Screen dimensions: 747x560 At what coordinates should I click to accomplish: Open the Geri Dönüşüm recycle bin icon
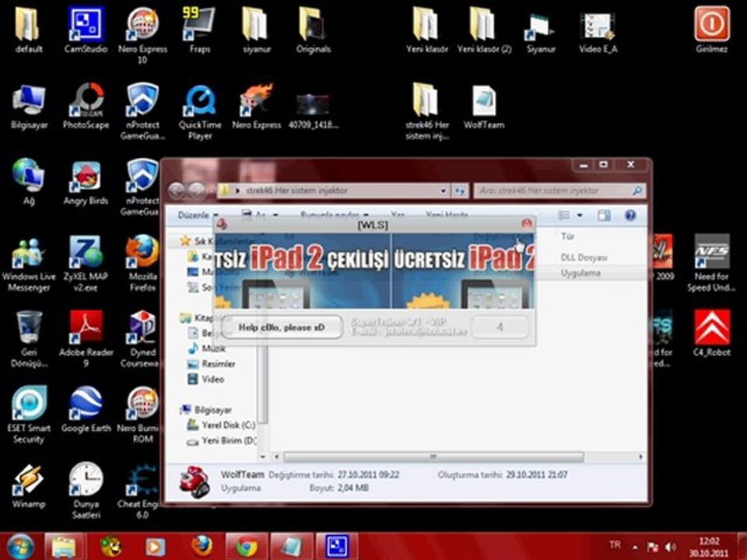tap(29, 339)
